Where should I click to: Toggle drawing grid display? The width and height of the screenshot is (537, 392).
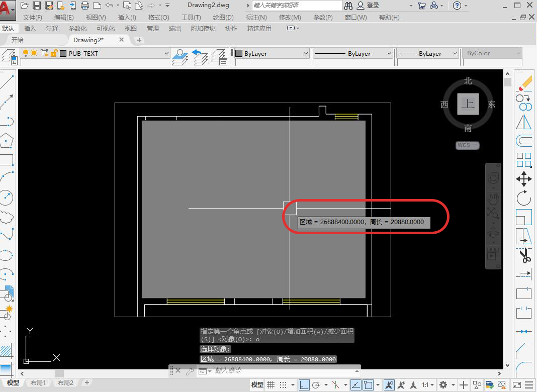(271, 385)
